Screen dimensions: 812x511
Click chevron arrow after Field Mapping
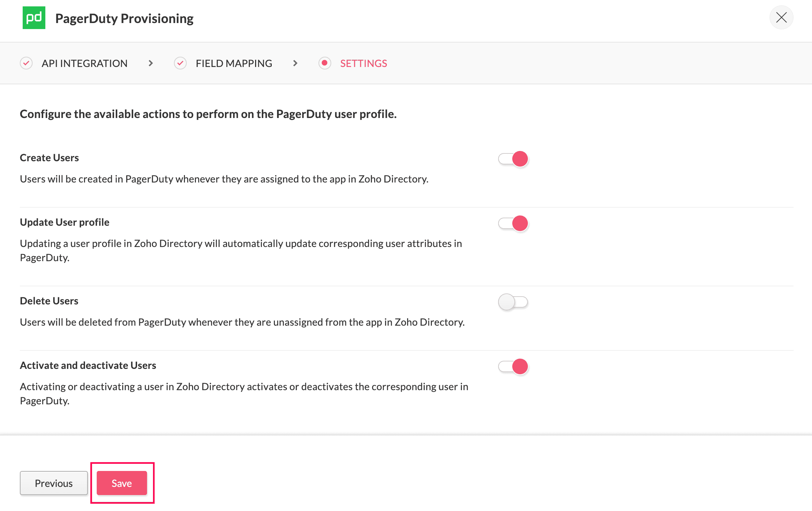295,63
